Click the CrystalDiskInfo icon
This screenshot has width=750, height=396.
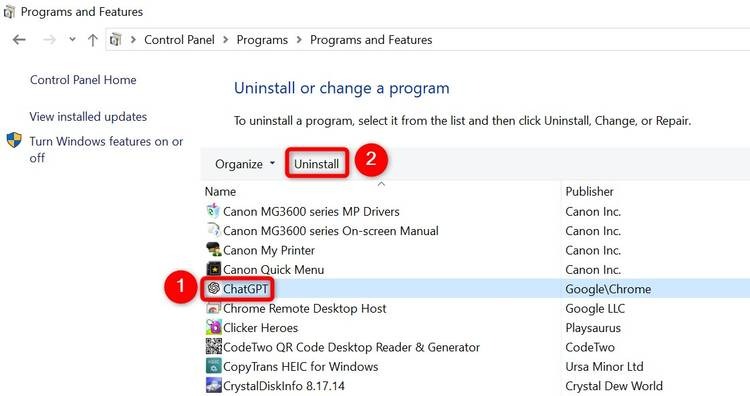[213, 385]
